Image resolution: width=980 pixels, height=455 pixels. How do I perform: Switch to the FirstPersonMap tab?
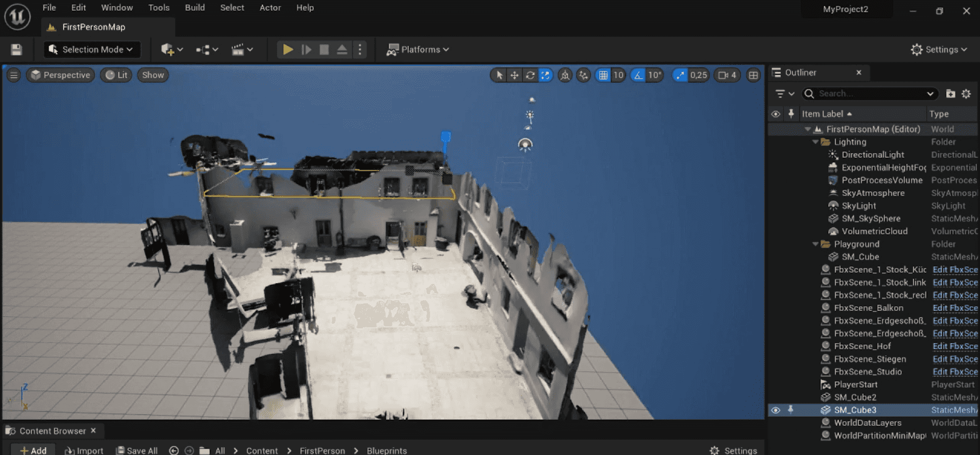[x=93, y=27]
